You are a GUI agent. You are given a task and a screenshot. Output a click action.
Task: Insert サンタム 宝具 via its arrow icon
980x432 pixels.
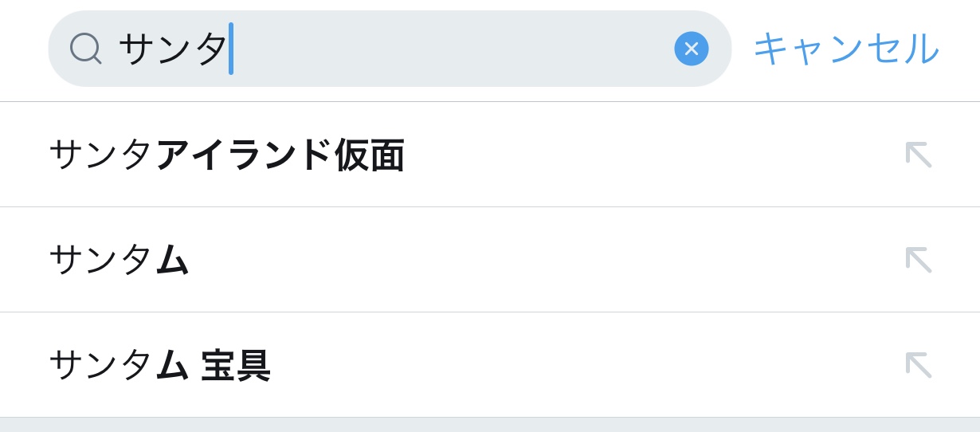tap(918, 365)
